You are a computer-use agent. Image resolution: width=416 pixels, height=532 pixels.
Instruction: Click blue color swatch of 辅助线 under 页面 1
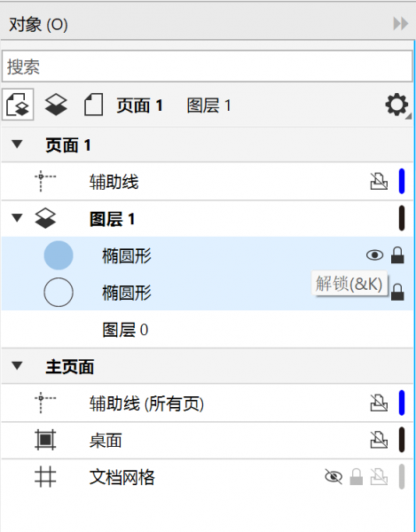tap(402, 182)
